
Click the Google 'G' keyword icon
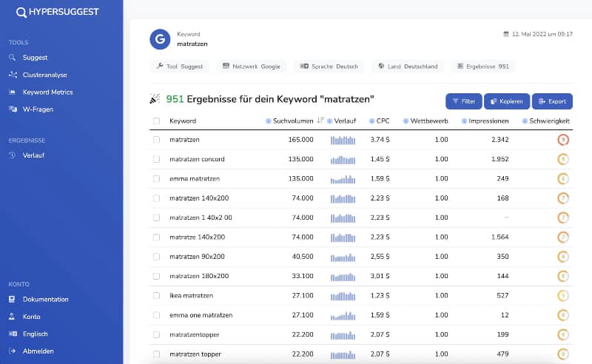[x=160, y=39]
